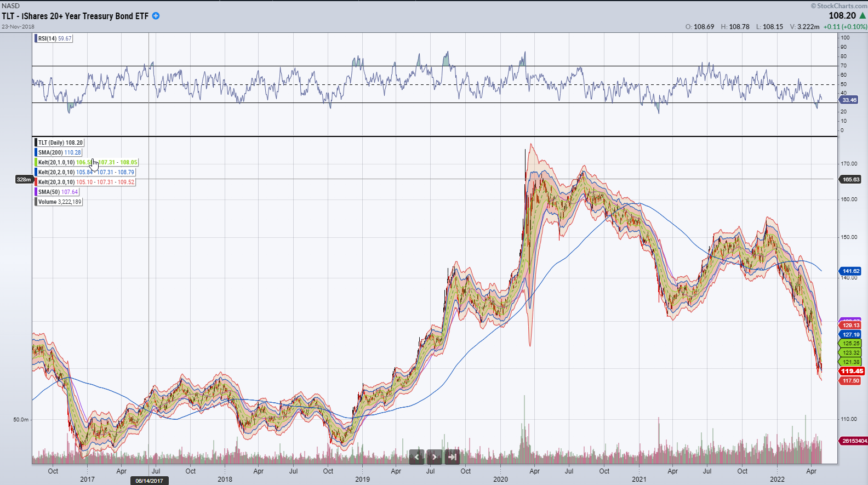Click the TLT - iShares 20+ Year Treasury Bond ETF title
Image resolution: width=868 pixels, height=485 pixels.
[75, 16]
